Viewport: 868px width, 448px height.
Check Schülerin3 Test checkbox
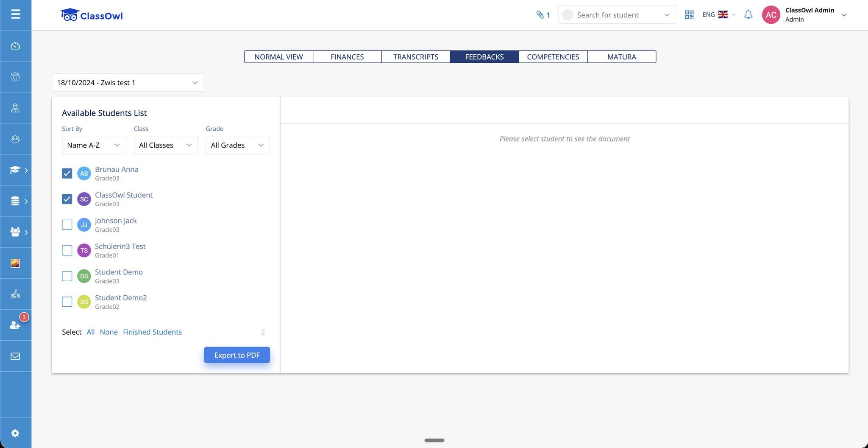coord(67,250)
